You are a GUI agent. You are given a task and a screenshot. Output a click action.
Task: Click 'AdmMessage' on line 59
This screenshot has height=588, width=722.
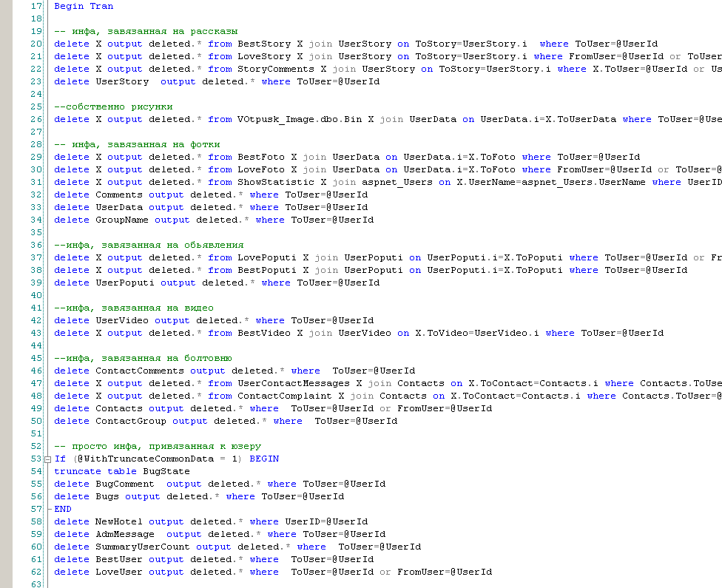(125, 535)
